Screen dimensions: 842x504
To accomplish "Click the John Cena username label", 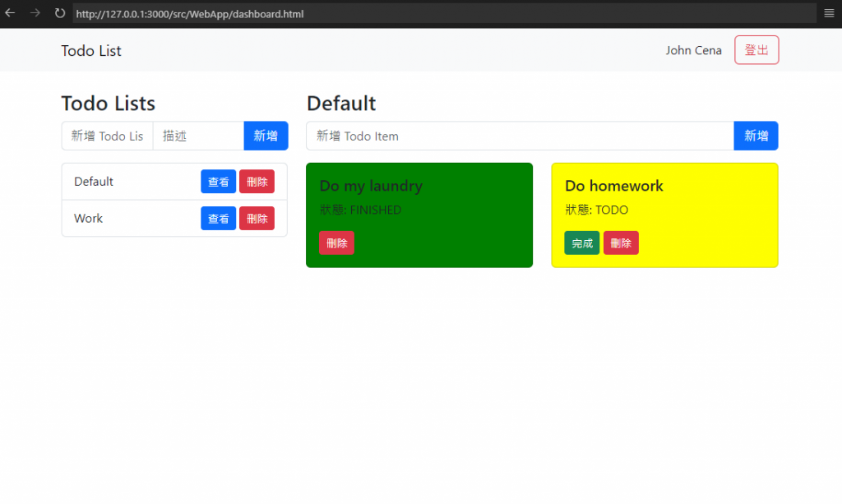I will [x=693, y=50].
